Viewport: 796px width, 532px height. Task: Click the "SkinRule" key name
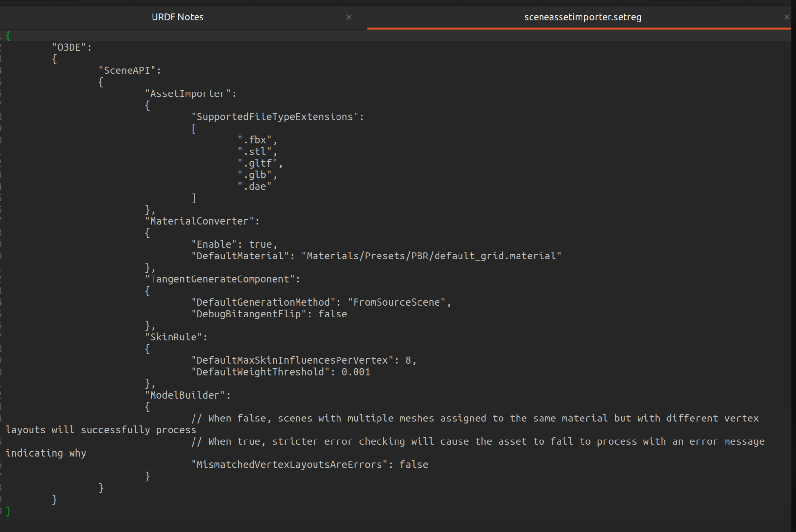point(175,337)
